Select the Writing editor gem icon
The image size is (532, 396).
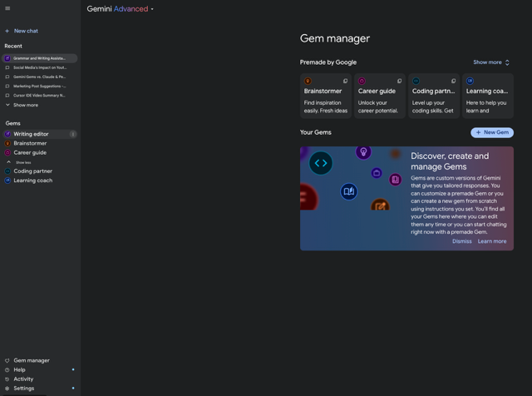7,134
